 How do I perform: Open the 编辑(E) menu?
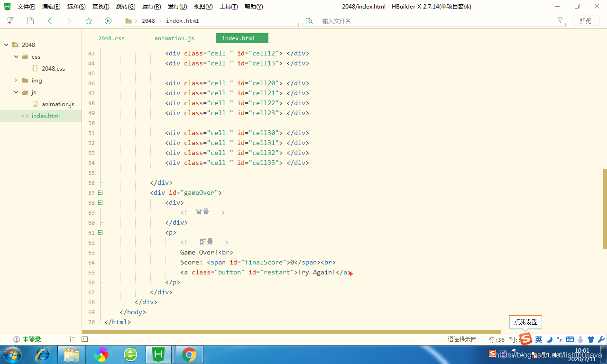pyautogui.click(x=51, y=7)
